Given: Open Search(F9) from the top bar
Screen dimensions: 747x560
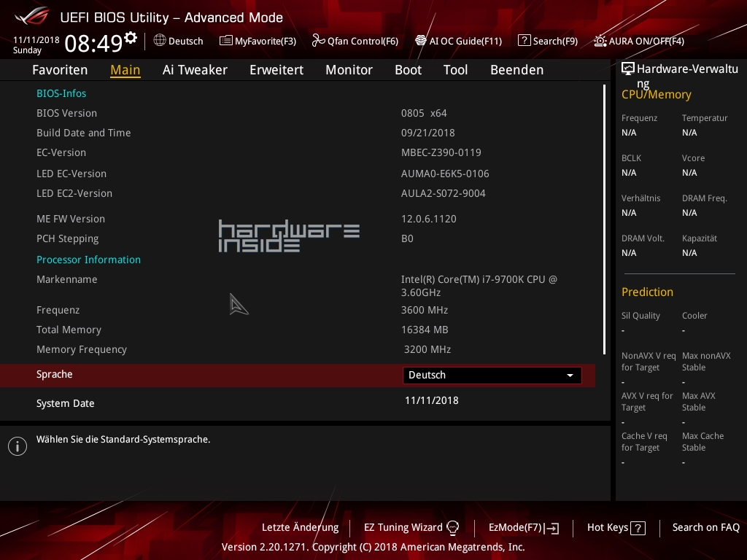Looking at the screenshot, I should pyautogui.click(x=548, y=41).
